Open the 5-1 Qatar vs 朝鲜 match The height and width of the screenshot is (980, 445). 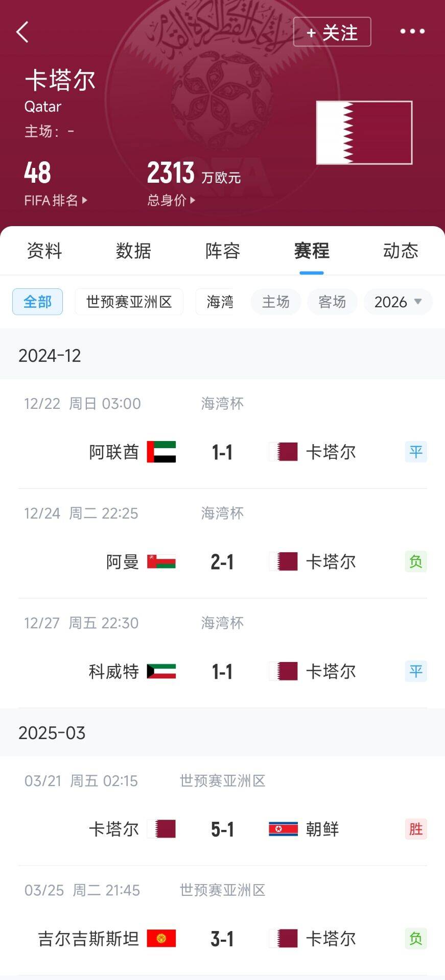(222, 829)
